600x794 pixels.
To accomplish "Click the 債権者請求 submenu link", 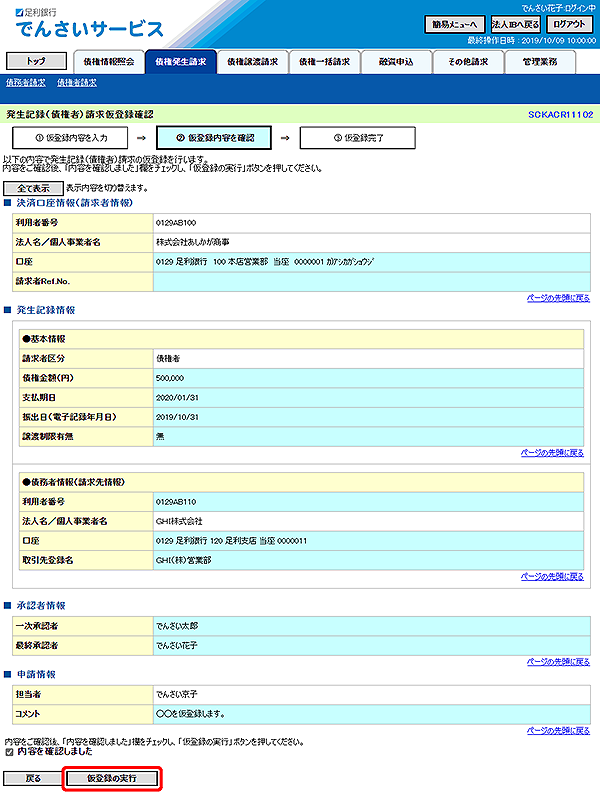I will pos(77,82).
